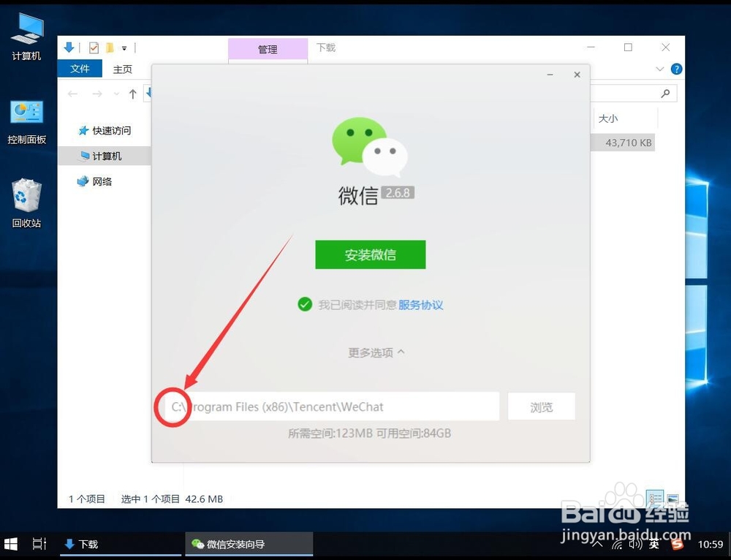Open the volume tray icon
The width and height of the screenshot is (731, 560).
635,544
